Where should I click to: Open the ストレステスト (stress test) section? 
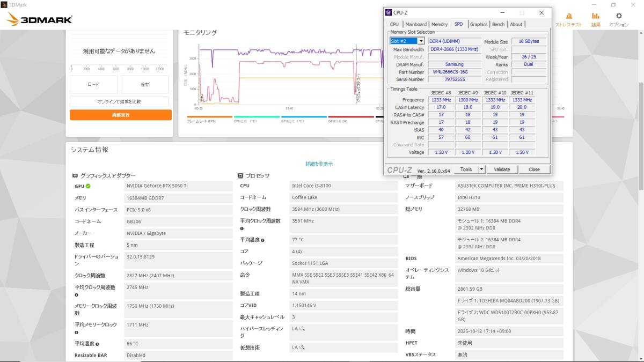568,19
